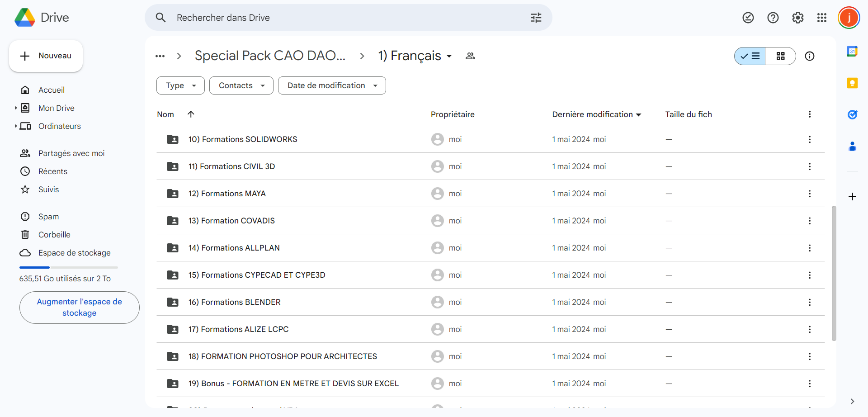Viewport: 868px width, 417px height.
Task: Open the Type filter dropdown
Action: pos(180,85)
